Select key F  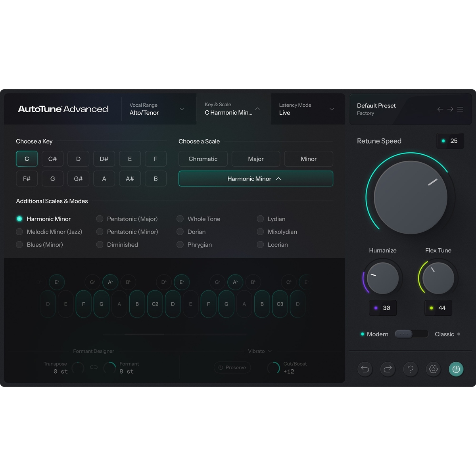click(x=155, y=159)
